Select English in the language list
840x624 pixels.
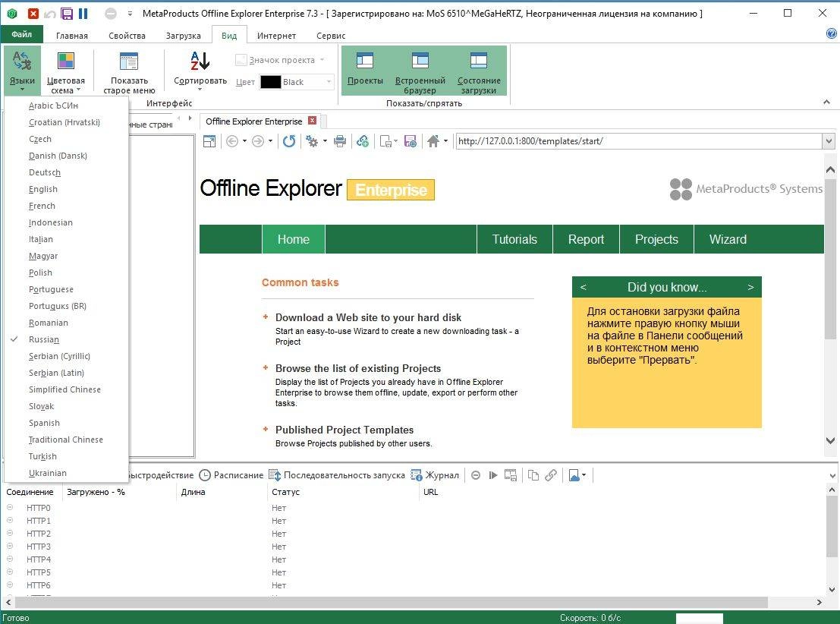coord(67,189)
